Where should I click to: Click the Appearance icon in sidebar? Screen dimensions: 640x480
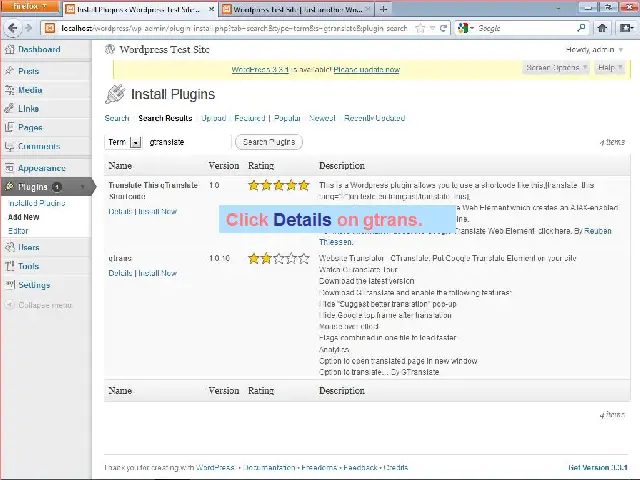tap(9, 168)
